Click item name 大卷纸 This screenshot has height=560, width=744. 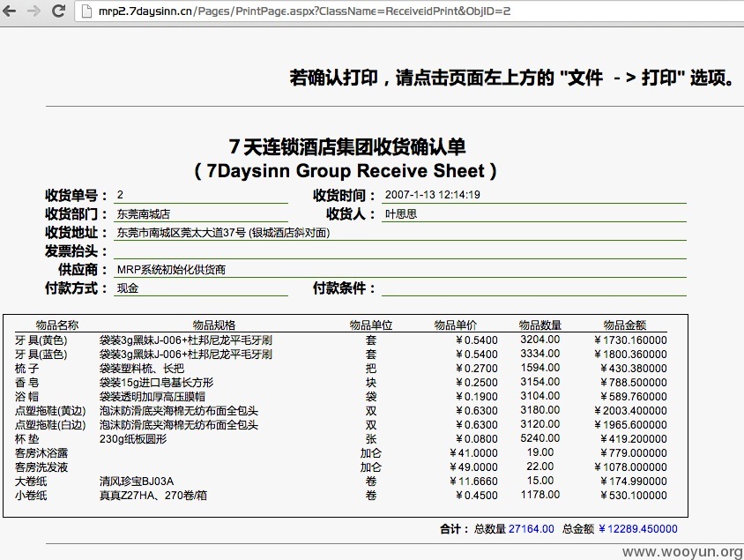tap(31, 482)
